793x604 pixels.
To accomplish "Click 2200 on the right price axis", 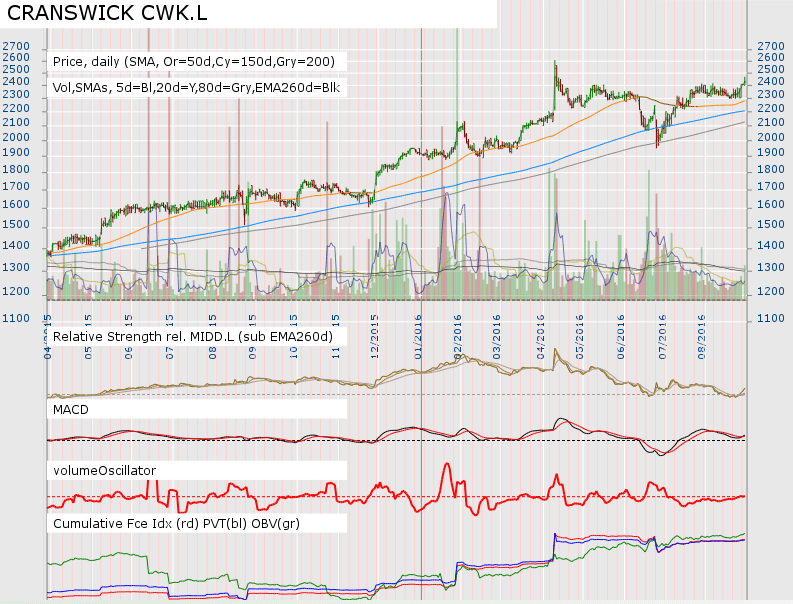I will pyautogui.click(x=771, y=108).
